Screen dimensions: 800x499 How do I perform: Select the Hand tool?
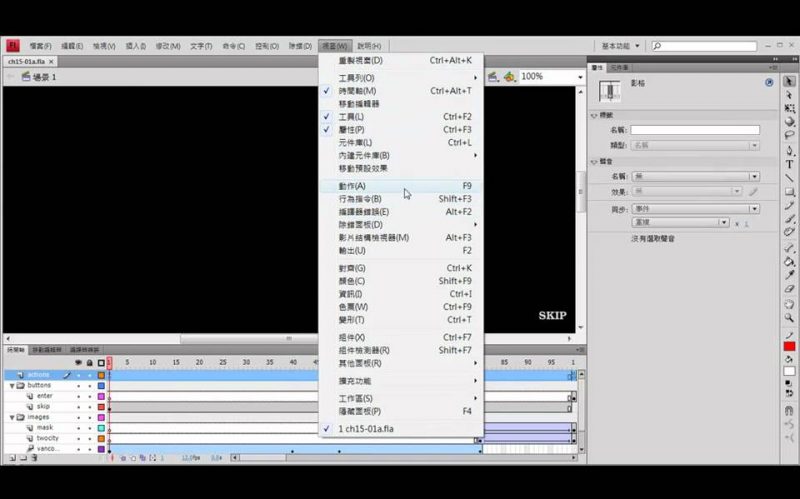click(789, 303)
